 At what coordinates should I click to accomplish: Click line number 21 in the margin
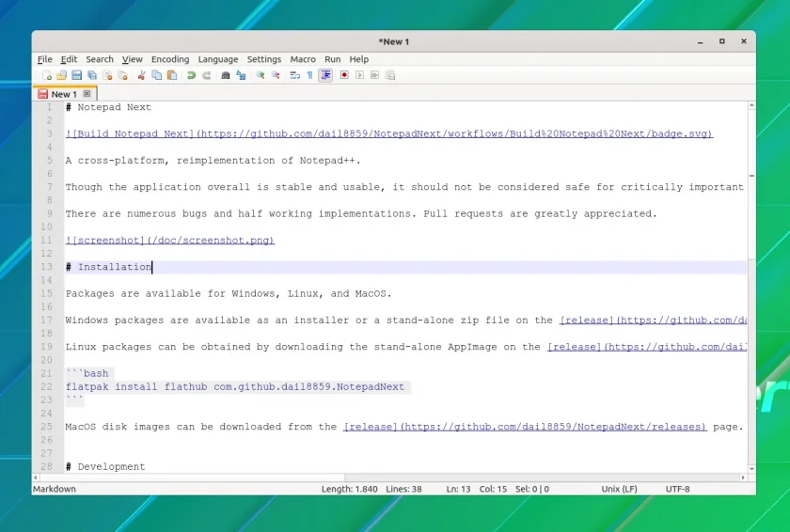46,373
